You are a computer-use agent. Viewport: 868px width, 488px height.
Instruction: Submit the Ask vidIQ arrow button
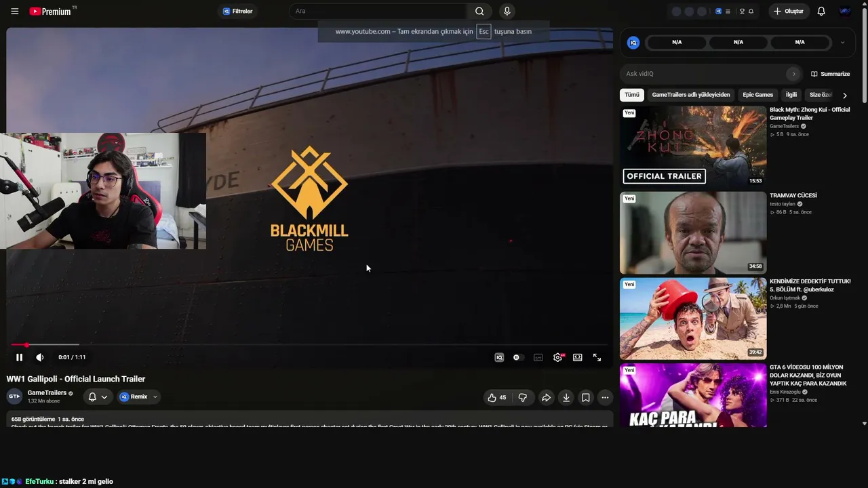793,74
